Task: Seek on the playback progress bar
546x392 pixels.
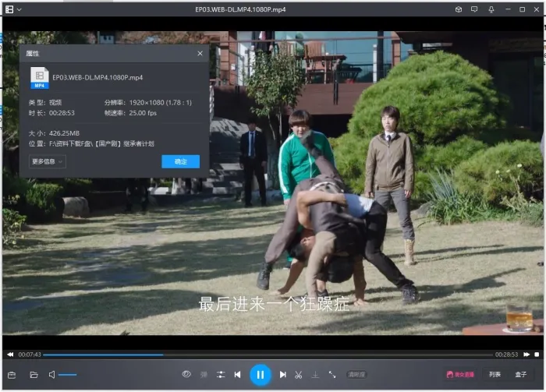Action: (268, 355)
